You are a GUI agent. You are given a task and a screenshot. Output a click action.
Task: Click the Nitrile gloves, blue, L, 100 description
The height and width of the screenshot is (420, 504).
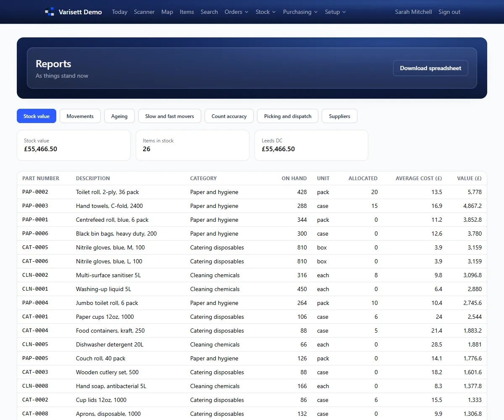(x=109, y=261)
